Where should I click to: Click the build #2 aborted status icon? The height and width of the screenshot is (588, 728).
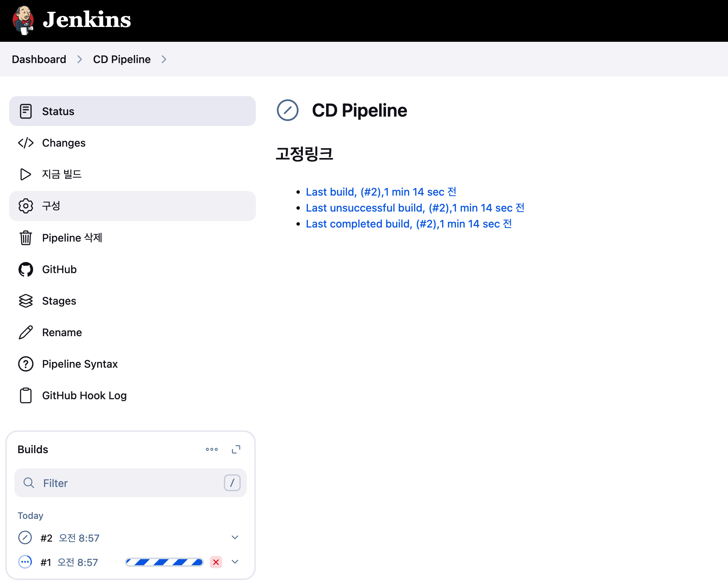click(x=25, y=537)
